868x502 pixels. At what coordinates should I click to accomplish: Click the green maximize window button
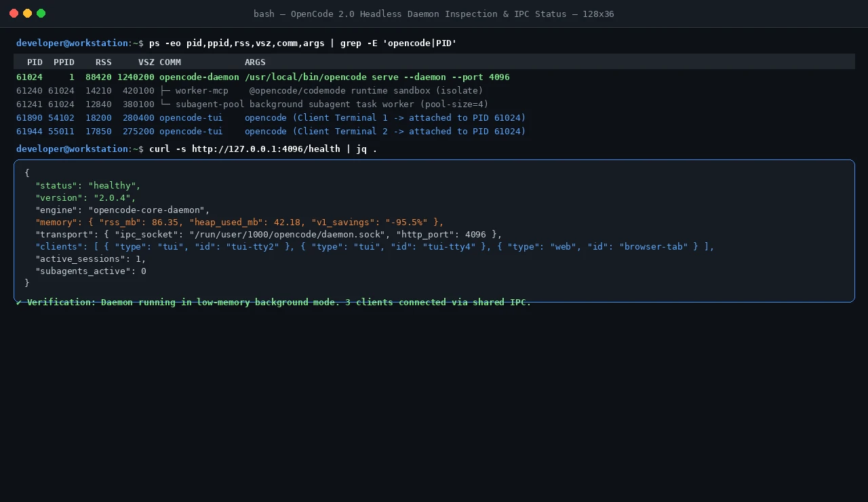coord(41,14)
